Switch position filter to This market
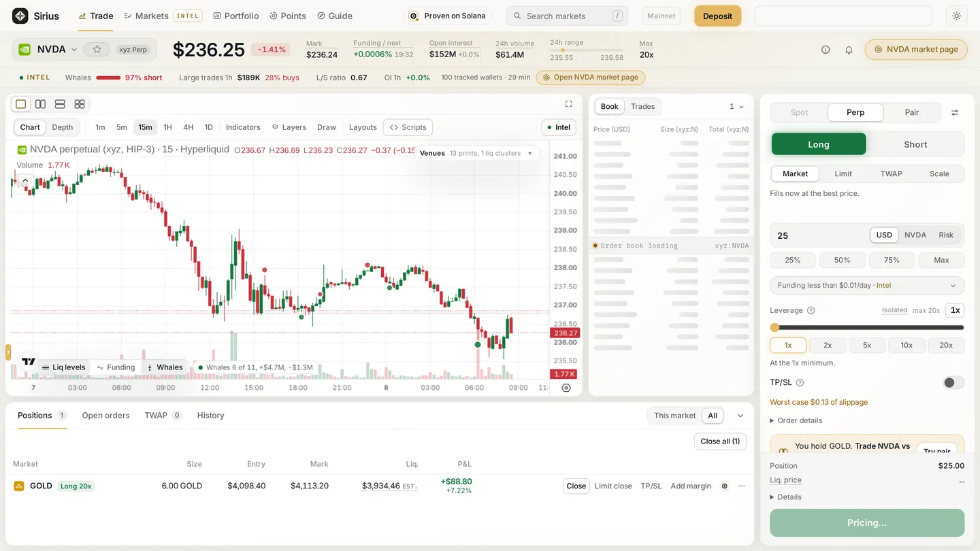 click(x=675, y=416)
